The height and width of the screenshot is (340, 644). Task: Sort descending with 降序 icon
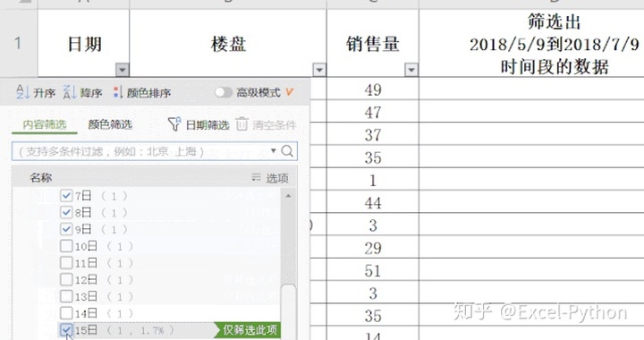point(70,92)
